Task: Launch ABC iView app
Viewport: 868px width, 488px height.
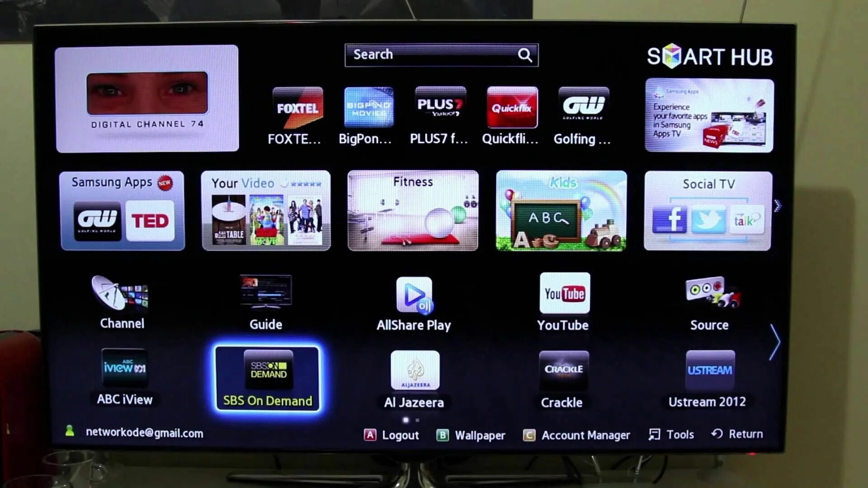Action: coord(125,378)
